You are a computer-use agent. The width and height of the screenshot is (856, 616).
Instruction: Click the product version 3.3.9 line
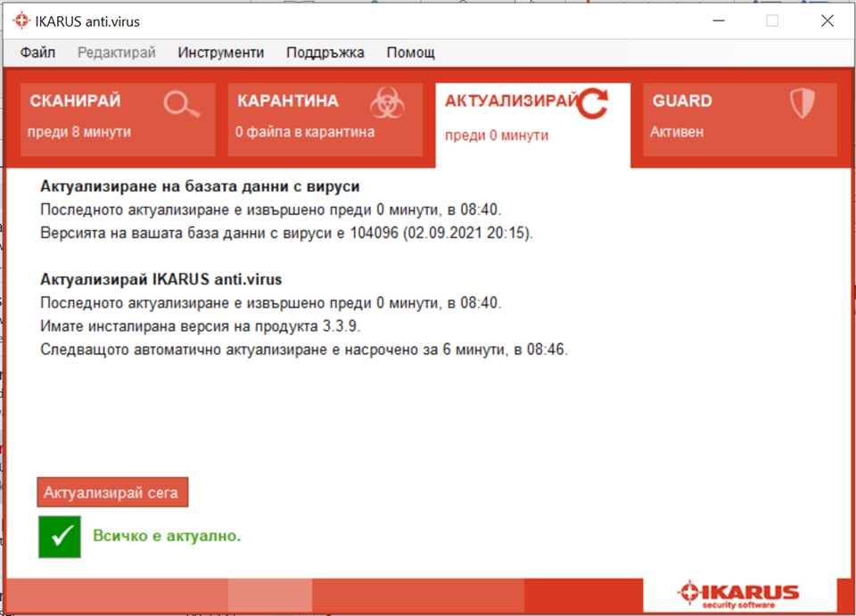pos(201,326)
